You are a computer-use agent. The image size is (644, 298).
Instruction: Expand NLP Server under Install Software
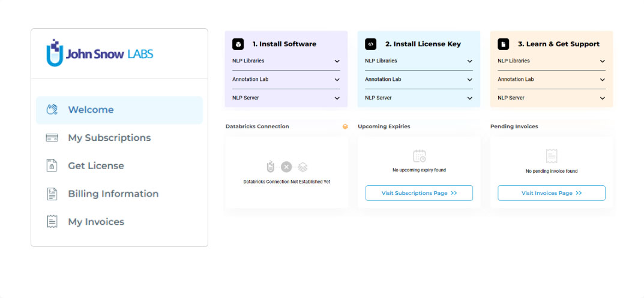(286, 98)
